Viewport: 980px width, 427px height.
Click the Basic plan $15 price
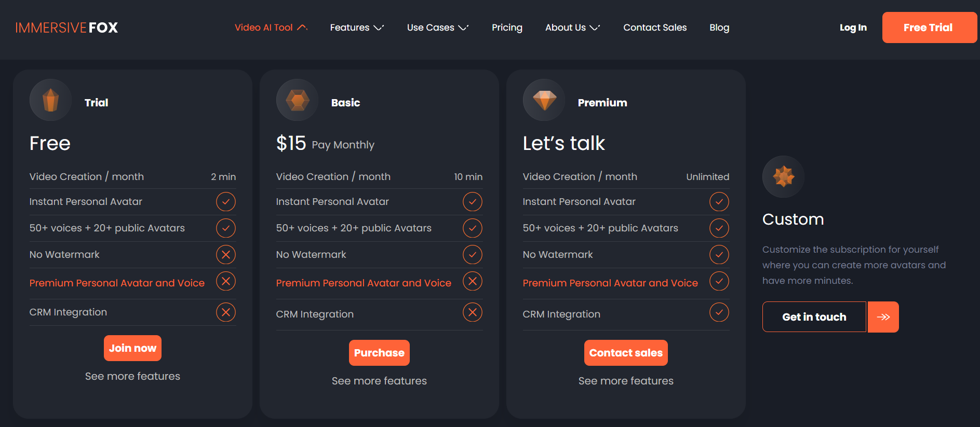(x=291, y=143)
